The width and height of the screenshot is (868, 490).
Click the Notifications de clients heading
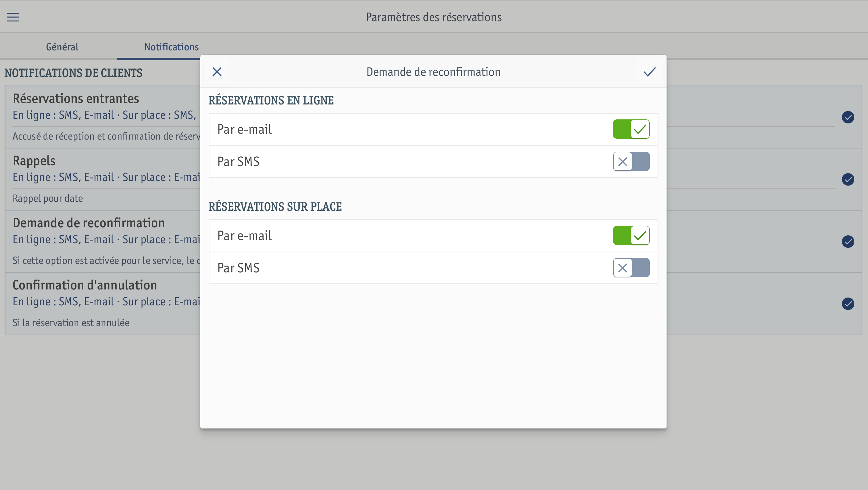73,73
